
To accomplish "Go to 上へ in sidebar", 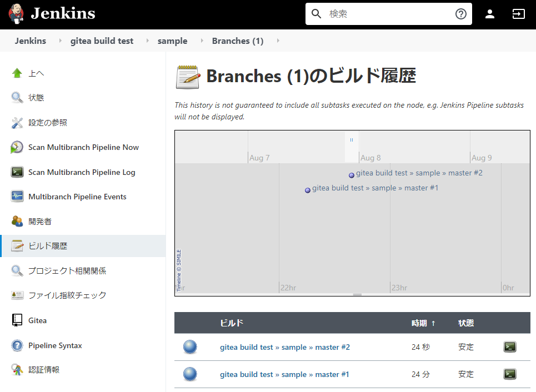I will 36,73.
